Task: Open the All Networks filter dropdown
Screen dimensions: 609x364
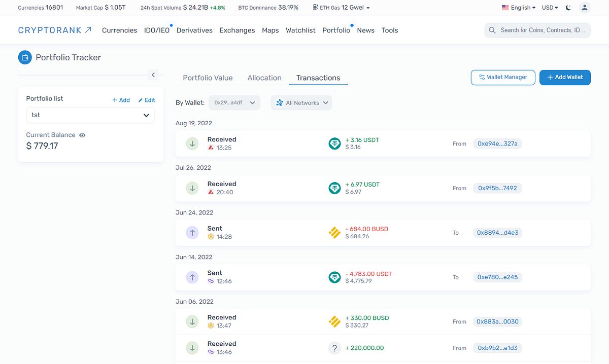Action: point(301,102)
